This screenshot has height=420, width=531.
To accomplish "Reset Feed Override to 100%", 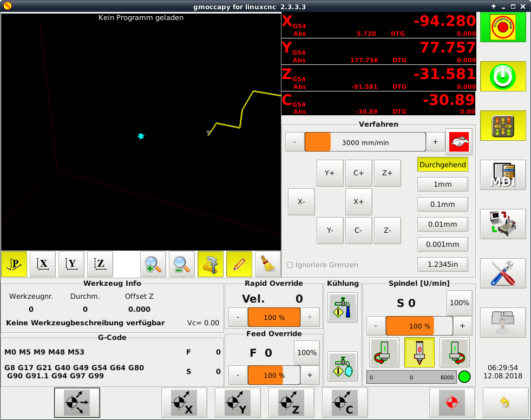I will [307, 352].
